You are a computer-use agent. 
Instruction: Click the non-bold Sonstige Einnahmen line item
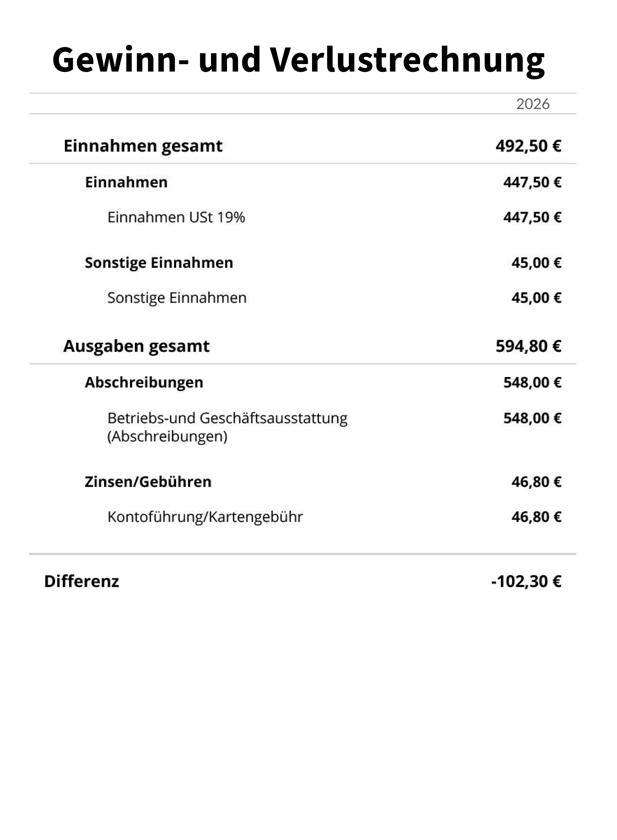177,298
